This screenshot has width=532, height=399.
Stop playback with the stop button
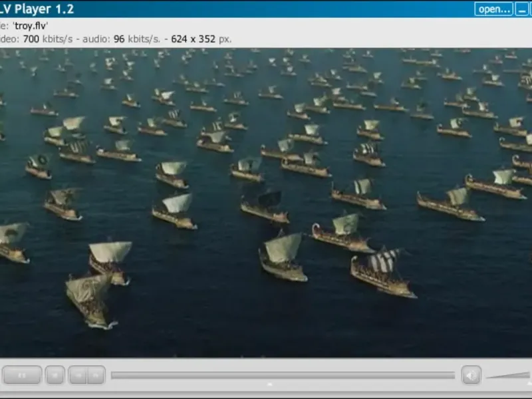tap(55, 375)
